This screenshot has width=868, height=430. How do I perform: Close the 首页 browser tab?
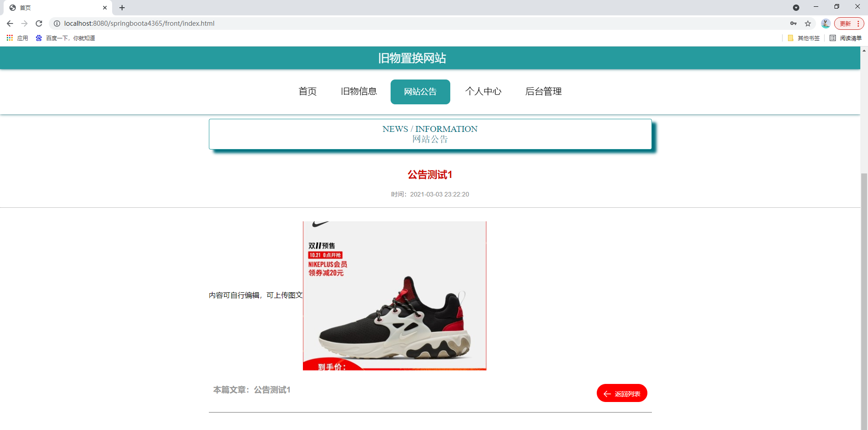(105, 8)
